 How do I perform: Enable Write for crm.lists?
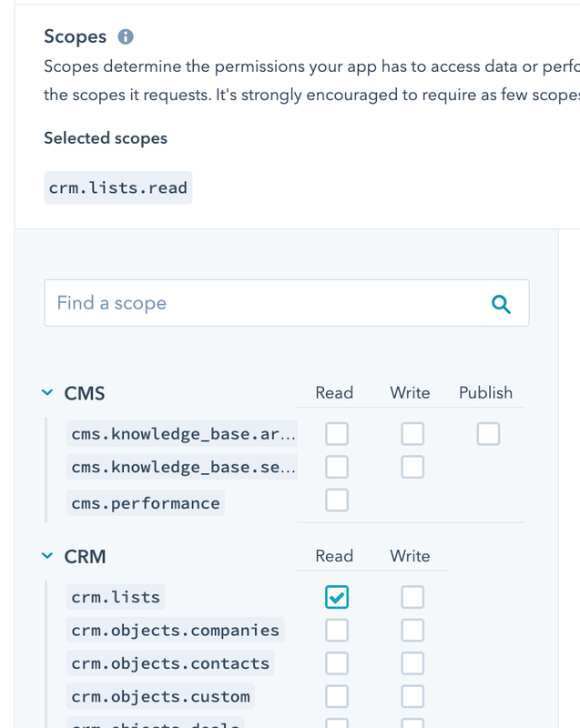(x=412, y=597)
